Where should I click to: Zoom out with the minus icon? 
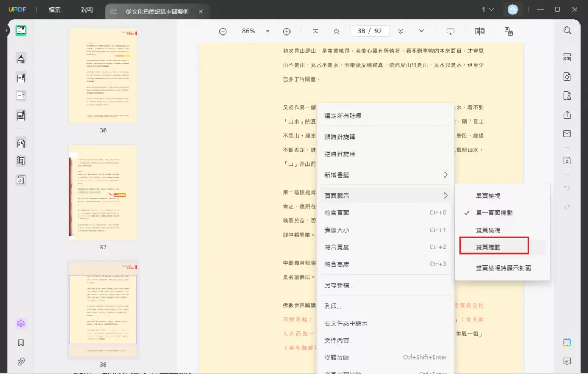(223, 32)
